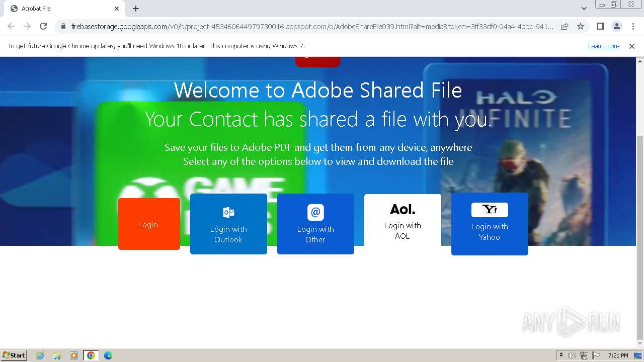Select the Acrobat File tab
Screen dimensions: 644x362
click(64, 9)
